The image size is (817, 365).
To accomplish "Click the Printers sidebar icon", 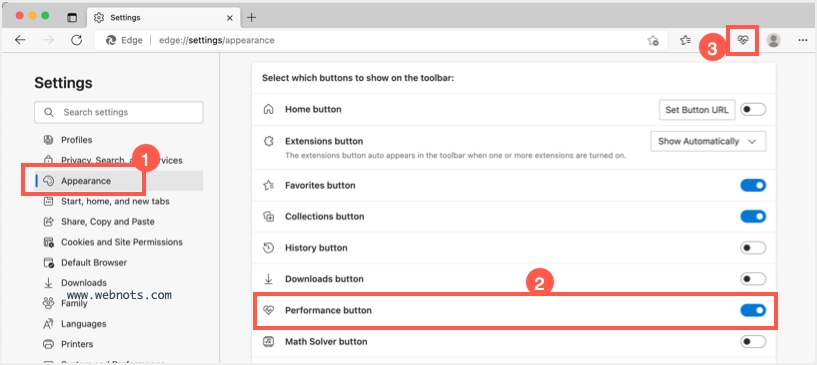I will (x=48, y=344).
